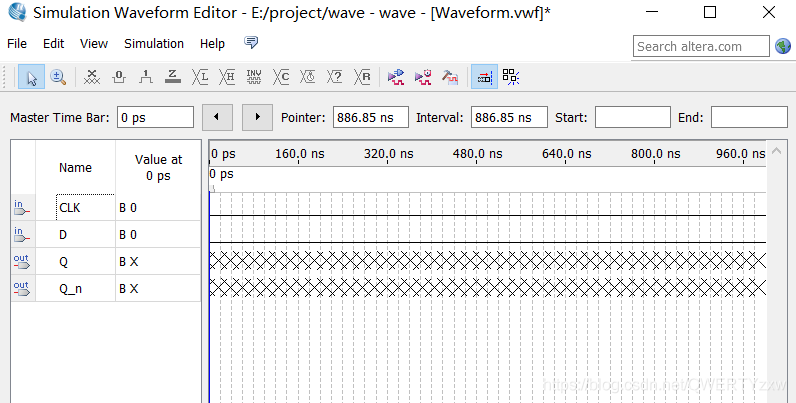The image size is (796, 403).
Task: Click the Start time field
Action: (x=633, y=117)
